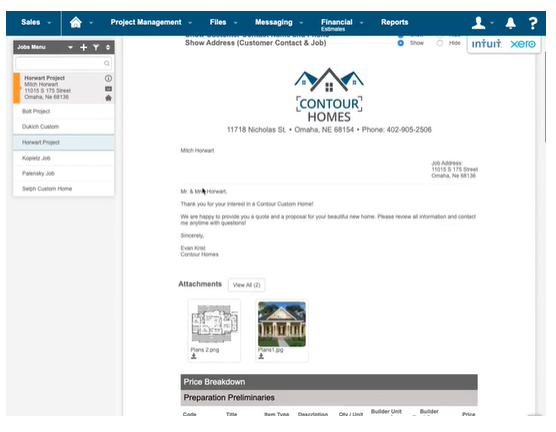This screenshot has height=432, width=556.
Task: Download Plans1.jpg attachment
Action: pyautogui.click(x=261, y=356)
